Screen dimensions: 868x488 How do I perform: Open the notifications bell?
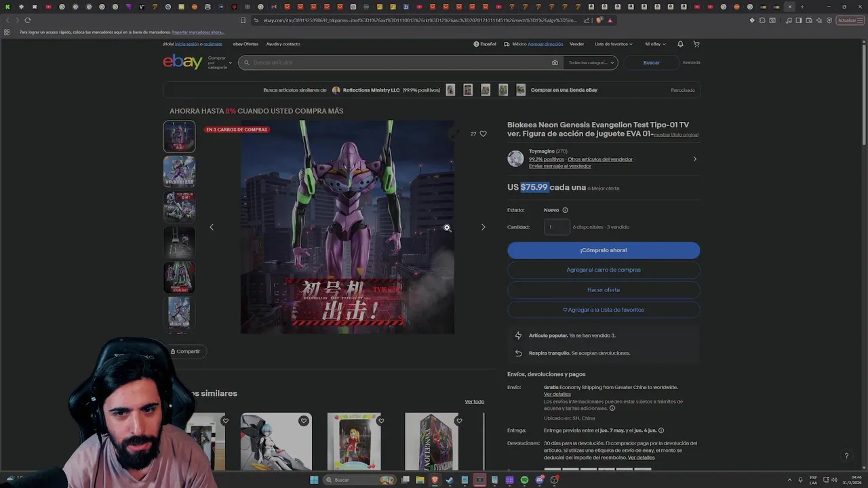(x=680, y=44)
